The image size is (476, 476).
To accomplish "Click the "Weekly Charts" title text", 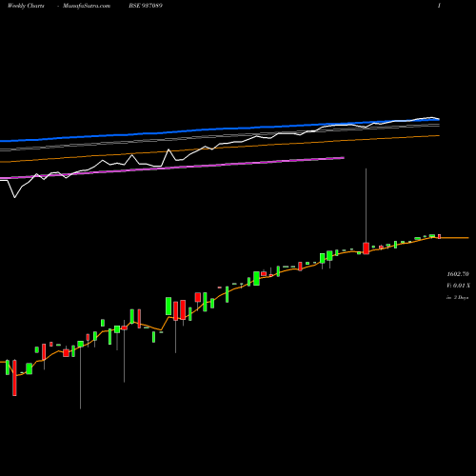I will [26, 6].
